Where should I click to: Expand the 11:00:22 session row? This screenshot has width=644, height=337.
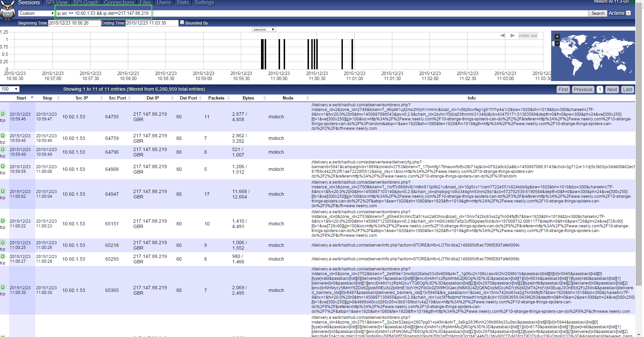tap(3, 221)
